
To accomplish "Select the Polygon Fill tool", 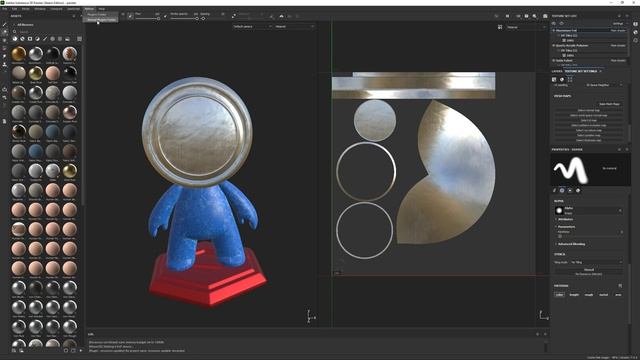I will 4,48.
